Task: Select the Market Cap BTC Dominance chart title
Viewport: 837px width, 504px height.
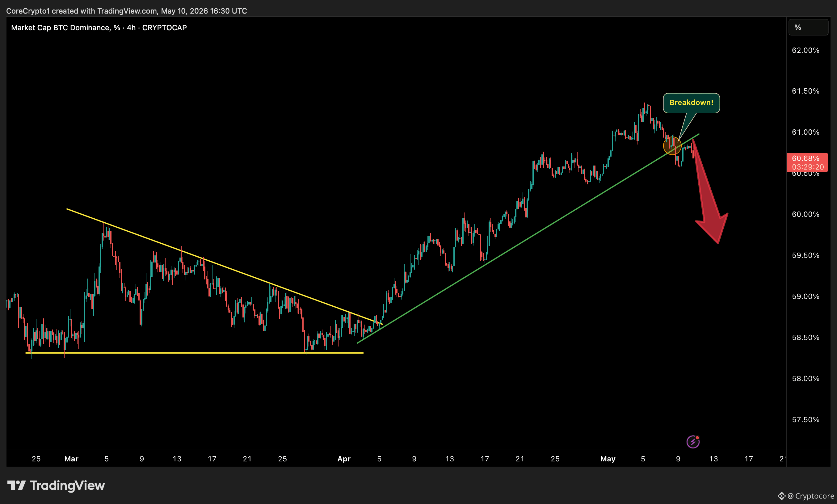Action: [99, 27]
